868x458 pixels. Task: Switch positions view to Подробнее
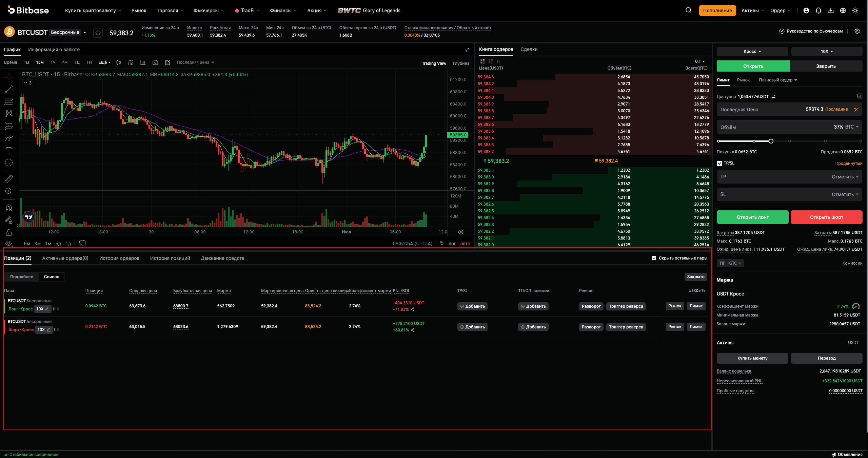[22, 277]
